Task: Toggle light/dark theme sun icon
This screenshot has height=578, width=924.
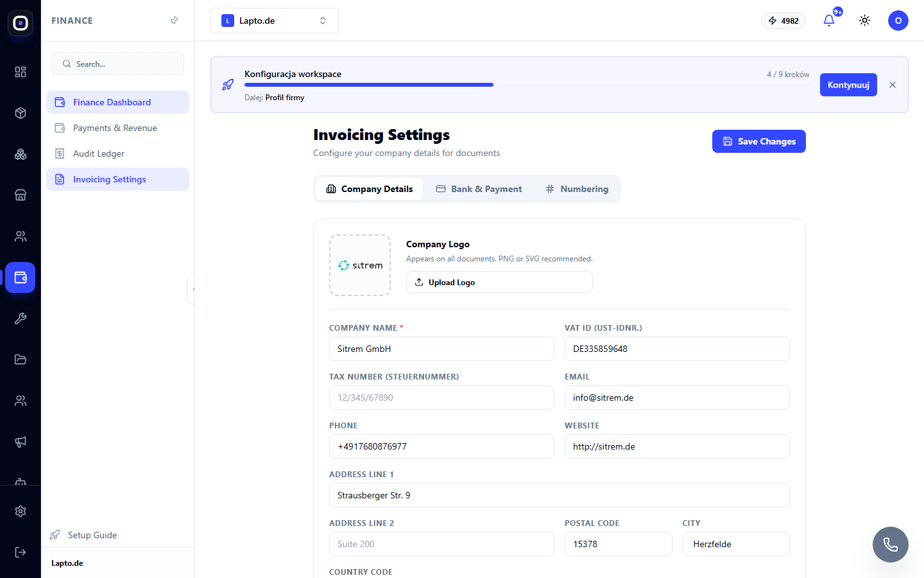Action: (x=865, y=21)
